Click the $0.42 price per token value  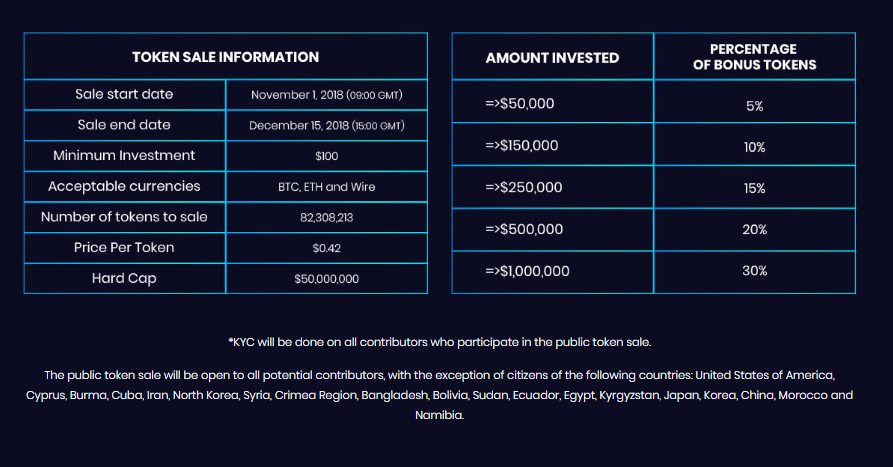tap(326, 248)
